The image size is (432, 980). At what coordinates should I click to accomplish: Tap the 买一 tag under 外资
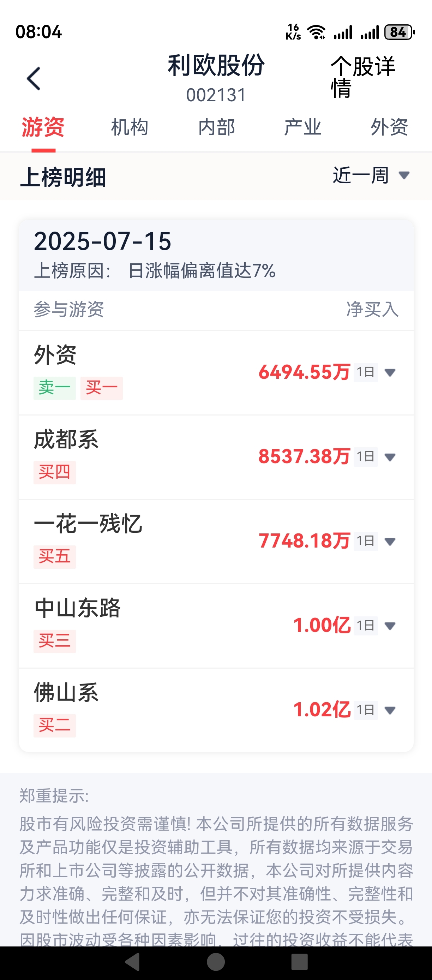(x=102, y=388)
